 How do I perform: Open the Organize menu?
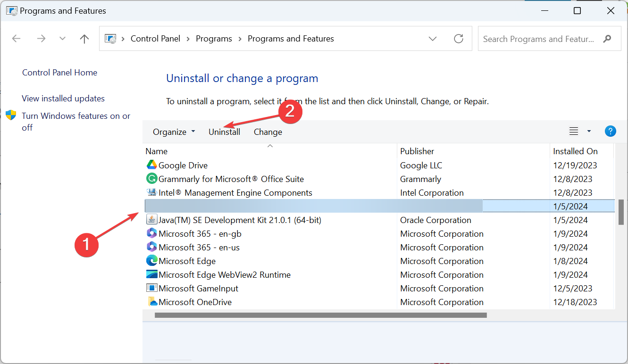point(174,132)
